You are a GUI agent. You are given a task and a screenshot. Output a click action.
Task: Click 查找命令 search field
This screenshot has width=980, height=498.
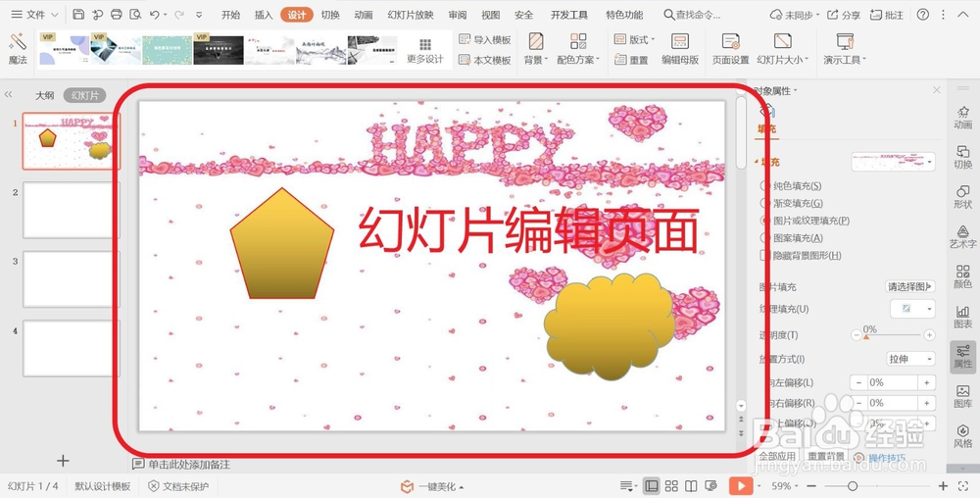click(691, 15)
